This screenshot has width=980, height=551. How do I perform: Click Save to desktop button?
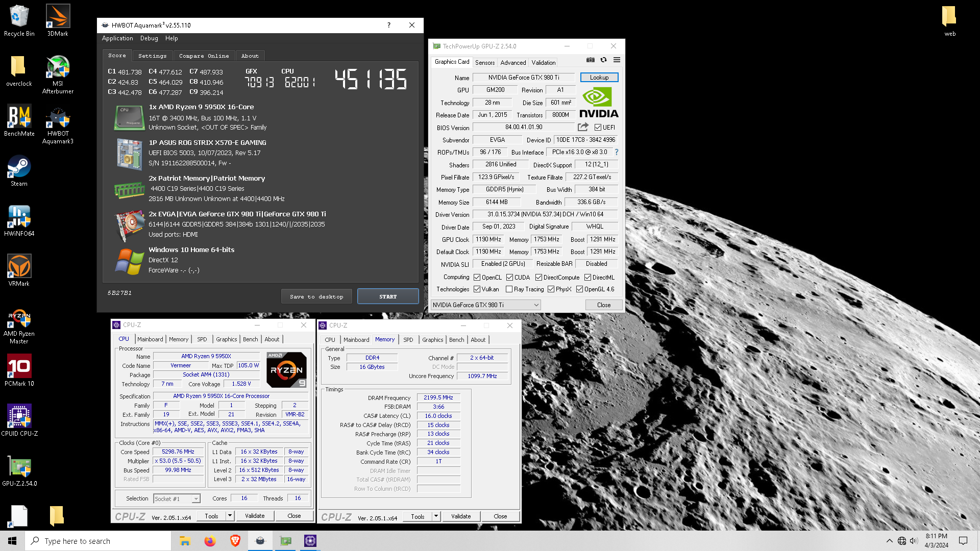316,296
